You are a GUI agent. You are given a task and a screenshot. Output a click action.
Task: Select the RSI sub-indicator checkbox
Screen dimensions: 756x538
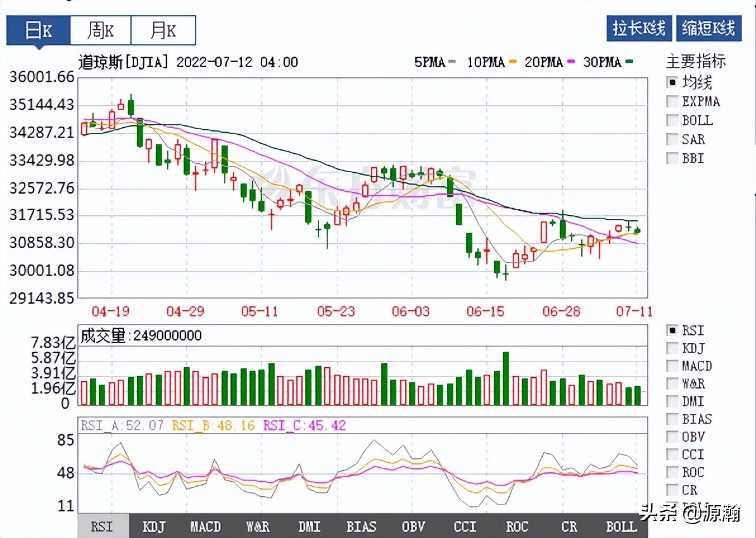click(672, 330)
